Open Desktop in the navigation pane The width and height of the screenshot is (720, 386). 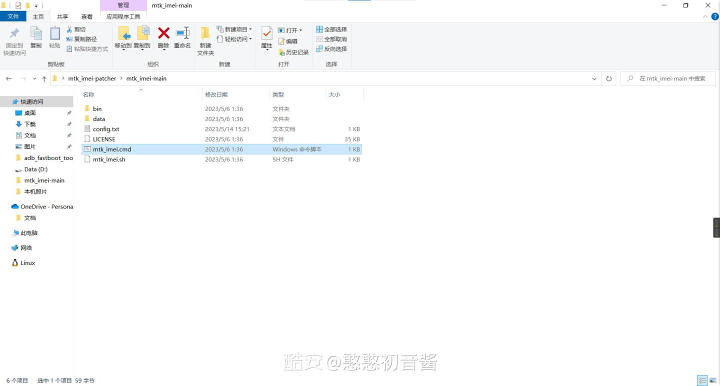[30, 113]
